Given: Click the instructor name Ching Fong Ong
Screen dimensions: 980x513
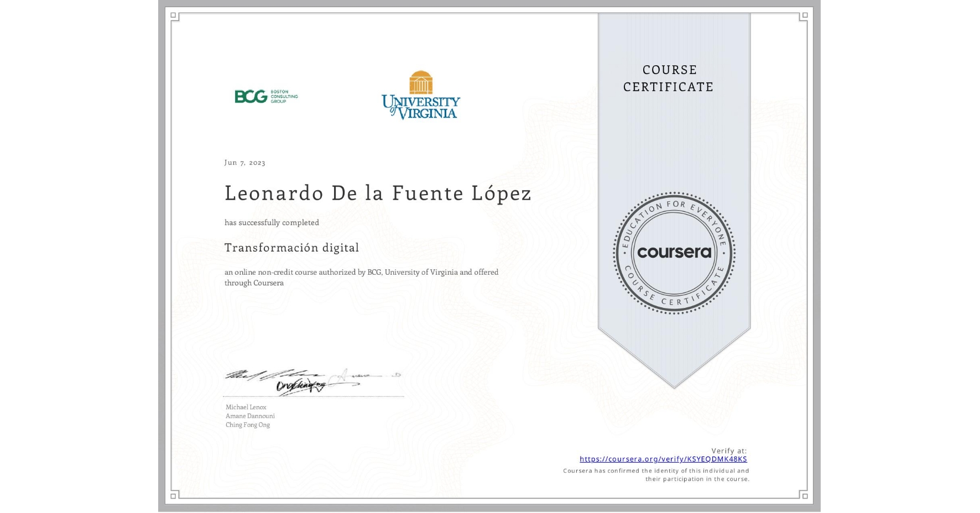Looking at the screenshot, I should pos(248,425).
